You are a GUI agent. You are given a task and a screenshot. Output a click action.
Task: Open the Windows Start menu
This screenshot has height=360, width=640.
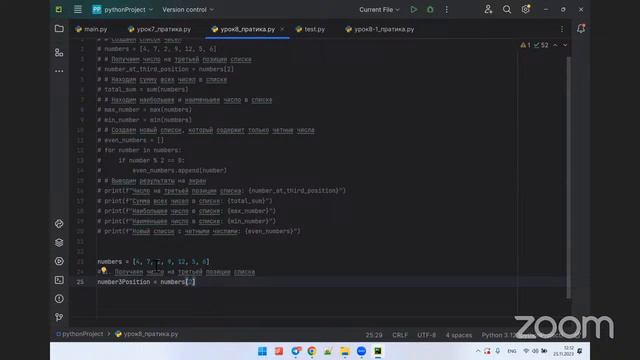[x=262, y=351]
